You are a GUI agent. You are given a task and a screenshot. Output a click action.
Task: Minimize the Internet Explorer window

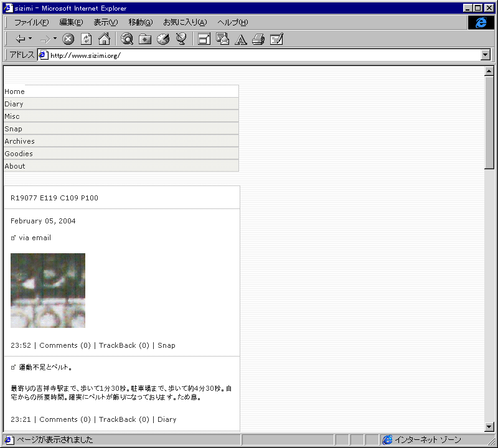pyautogui.click(x=467, y=8)
